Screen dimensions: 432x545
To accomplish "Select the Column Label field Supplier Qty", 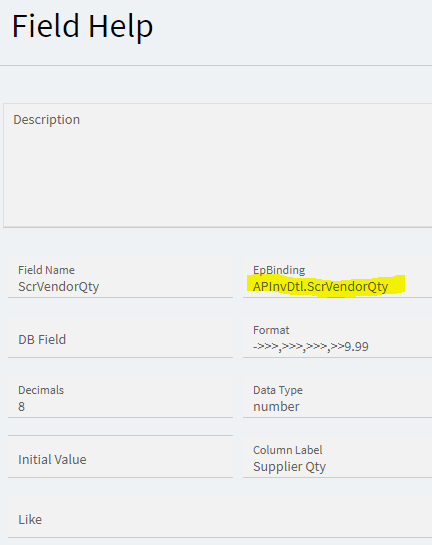I will coord(337,458).
